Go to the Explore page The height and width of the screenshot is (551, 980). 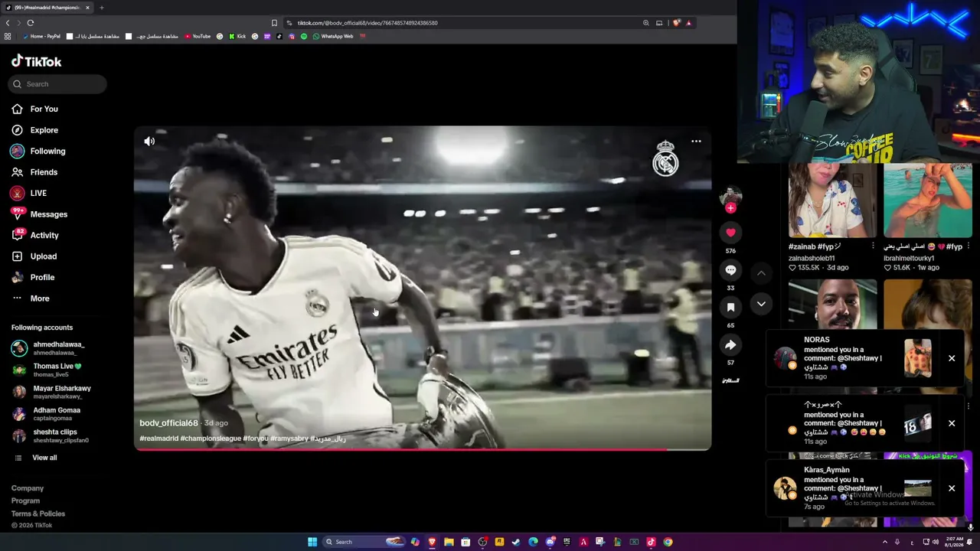(35, 130)
